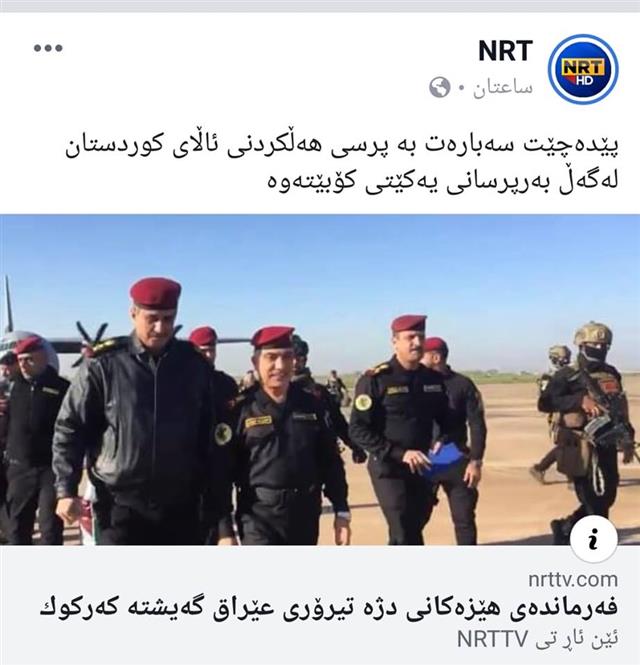Click the "ئێن ئاڕ تی NRTTV" source byline

click(537, 639)
